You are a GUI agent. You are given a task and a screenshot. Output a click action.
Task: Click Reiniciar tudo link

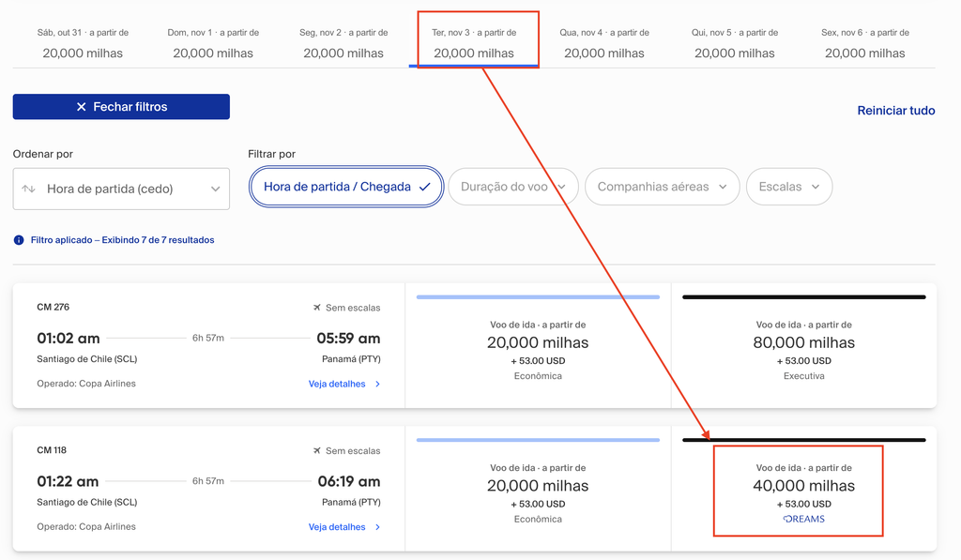click(896, 111)
